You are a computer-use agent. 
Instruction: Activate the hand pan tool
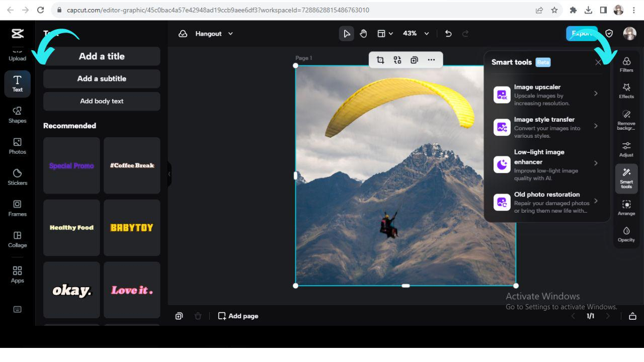[x=363, y=34]
